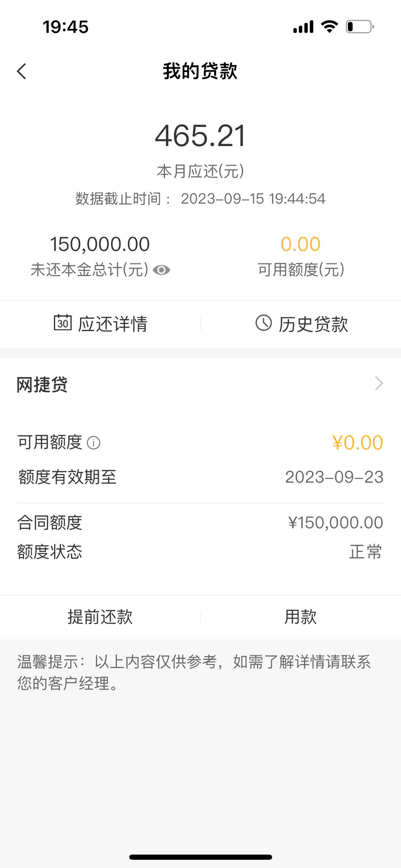Select the 网捷贷 loan title
This screenshot has width=401, height=868.
(42, 385)
